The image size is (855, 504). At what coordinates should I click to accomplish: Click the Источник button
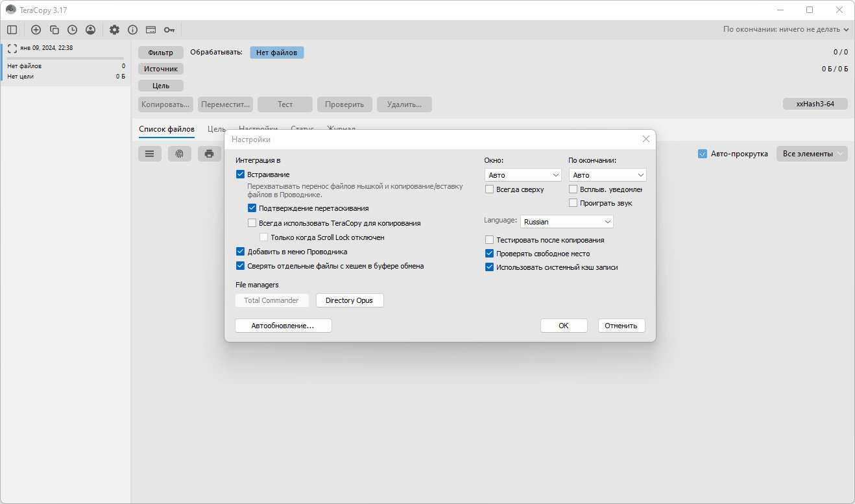pos(161,69)
